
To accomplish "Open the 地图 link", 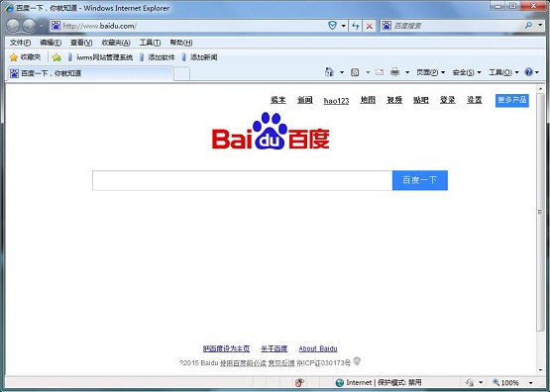I will [368, 100].
